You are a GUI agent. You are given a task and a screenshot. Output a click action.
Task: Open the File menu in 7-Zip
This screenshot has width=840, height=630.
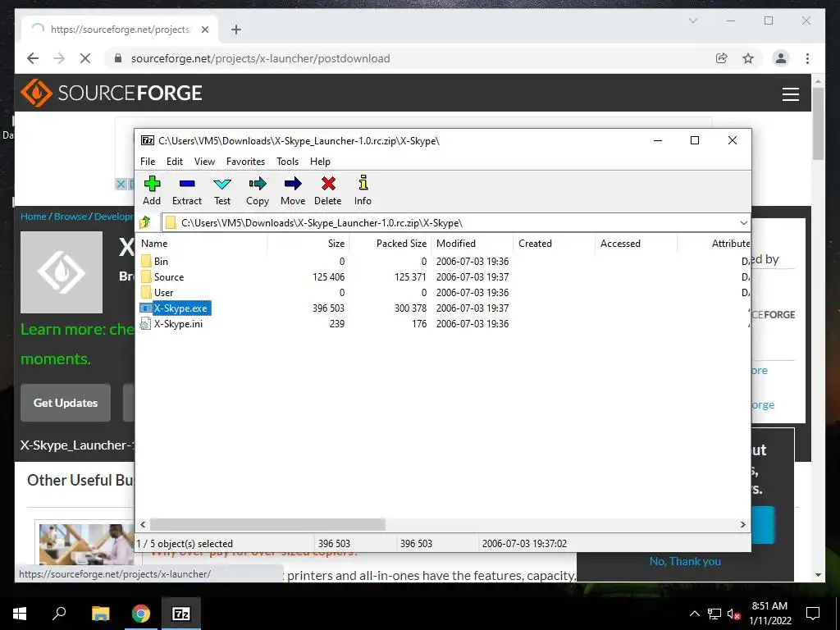coord(148,162)
